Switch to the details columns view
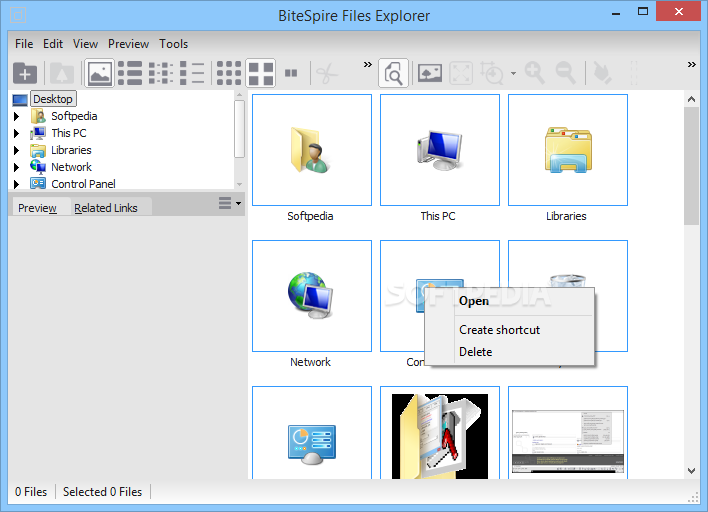The width and height of the screenshot is (708, 512). point(161,73)
